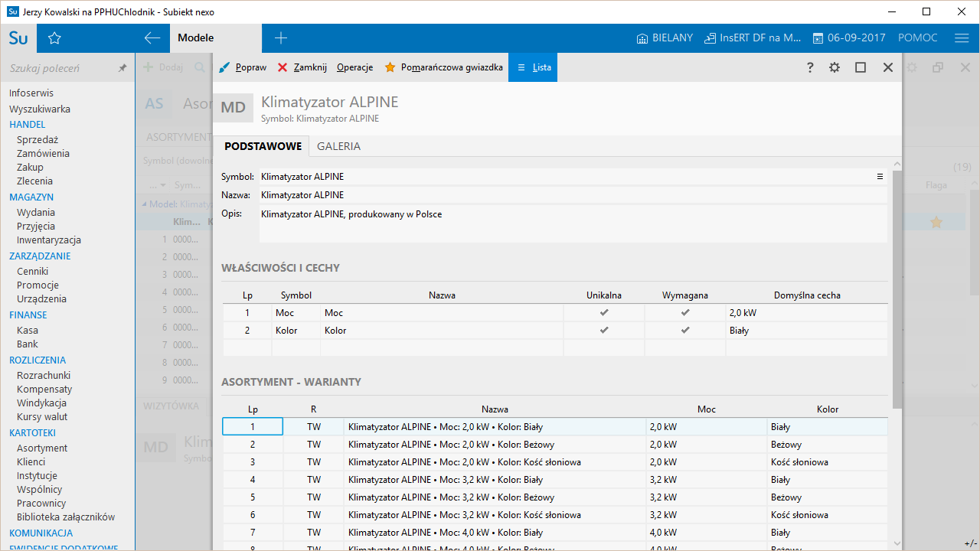The image size is (980, 551).
Task: Click the favorites star icon beside the Su logo
Action: click(x=54, y=38)
